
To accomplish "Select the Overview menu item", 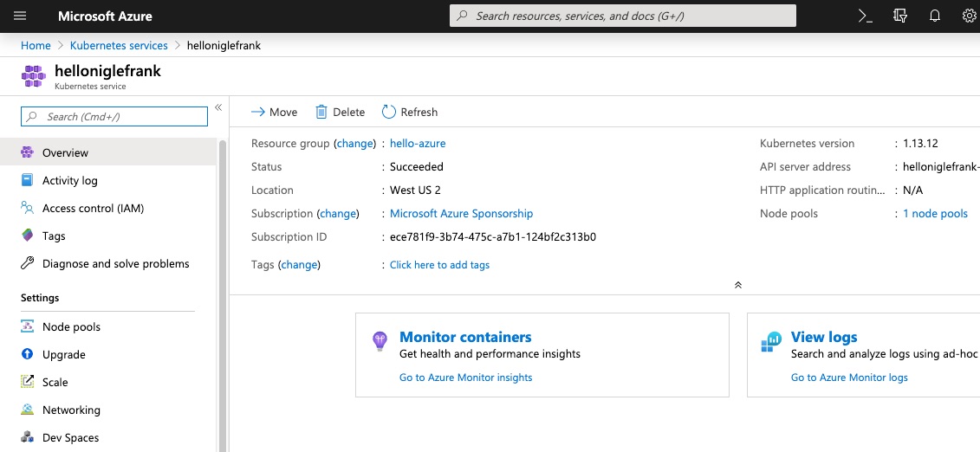I will tap(108, 152).
